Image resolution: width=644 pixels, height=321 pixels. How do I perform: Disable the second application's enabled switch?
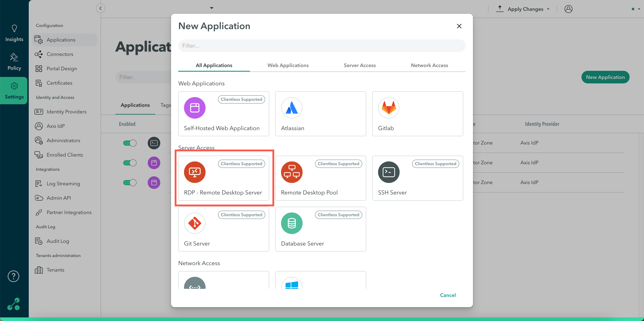click(x=130, y=163)
